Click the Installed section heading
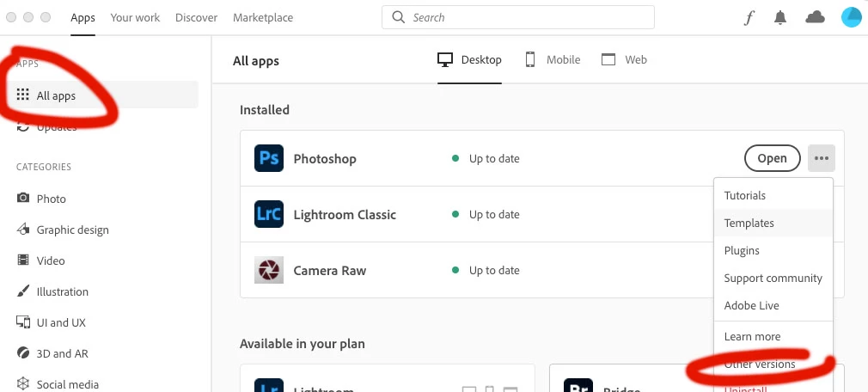Image resolution: width=868 pixels, height=392 pixels. click(x=265, y=110)
